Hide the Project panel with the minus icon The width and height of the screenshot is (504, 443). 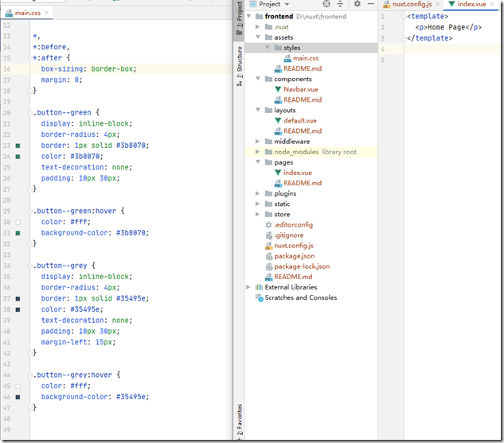(371, 4)
